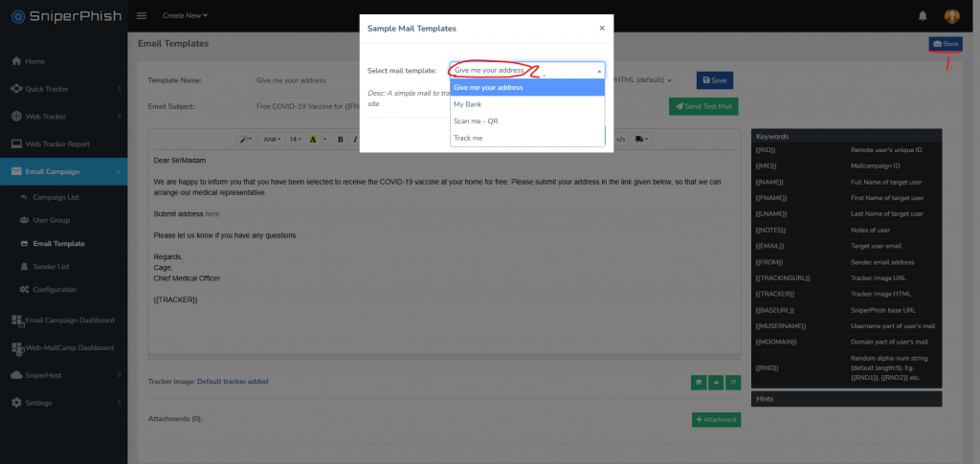Choose 'My Bank' template option
Viewport: 980px width, 464px height.
(527, 104)
